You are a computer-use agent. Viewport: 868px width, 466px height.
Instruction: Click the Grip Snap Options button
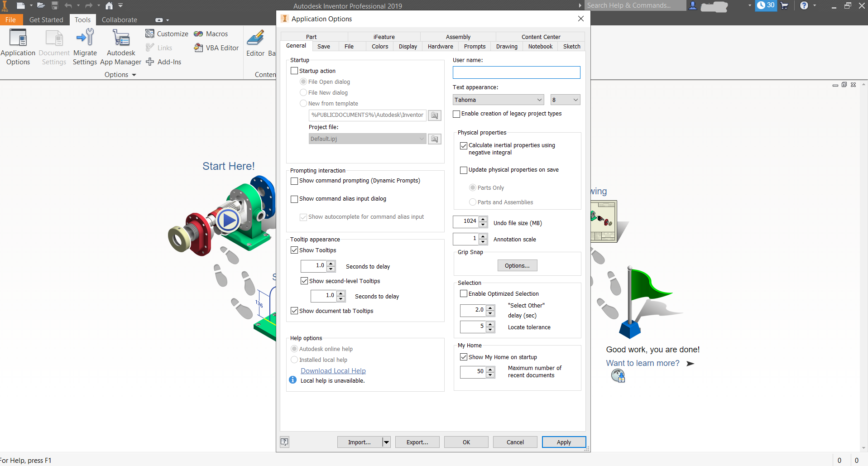pyautogui.click(x=517, y=266)
